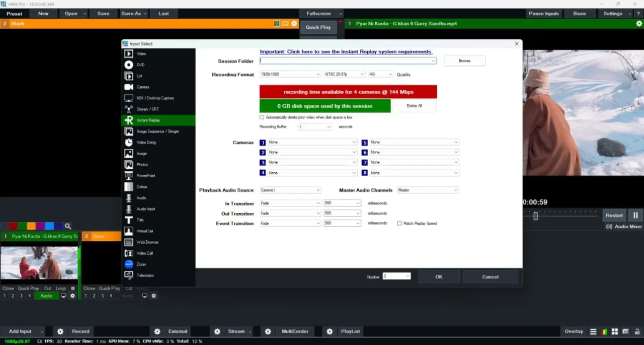Select Instant Replay in input list
The width and height of the screenshot is (644, 345).
coord(158,120)
